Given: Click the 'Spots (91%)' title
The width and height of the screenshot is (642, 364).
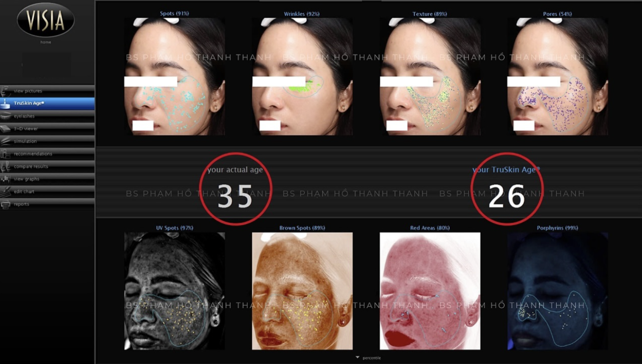Looking at the screenshot, I should tap(175, 14).
